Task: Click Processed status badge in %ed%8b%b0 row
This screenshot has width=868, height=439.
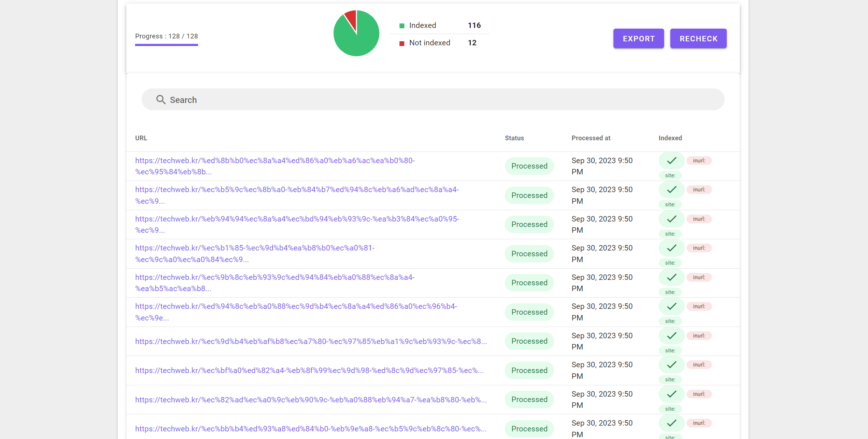Action: coord(529,166)
